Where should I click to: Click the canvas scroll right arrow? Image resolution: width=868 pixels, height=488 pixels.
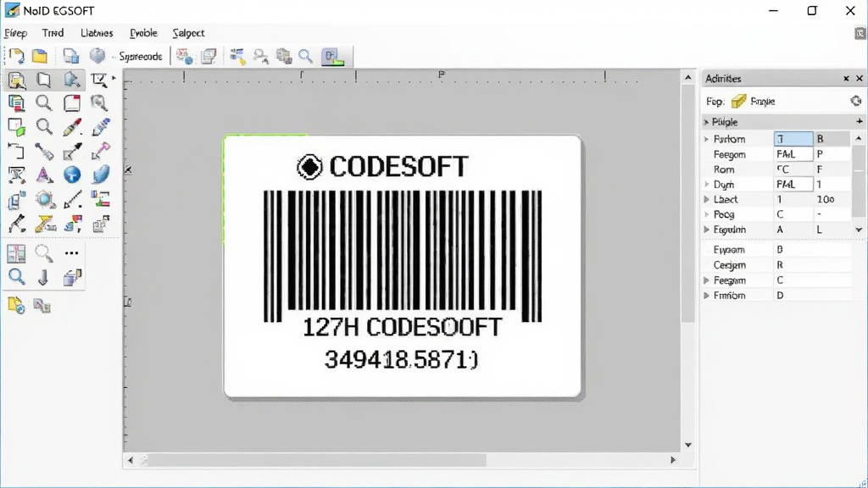[673, 460]
